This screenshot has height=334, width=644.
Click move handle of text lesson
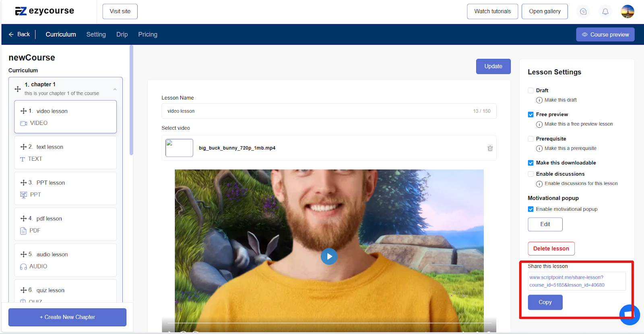click(x=23, y=147)
